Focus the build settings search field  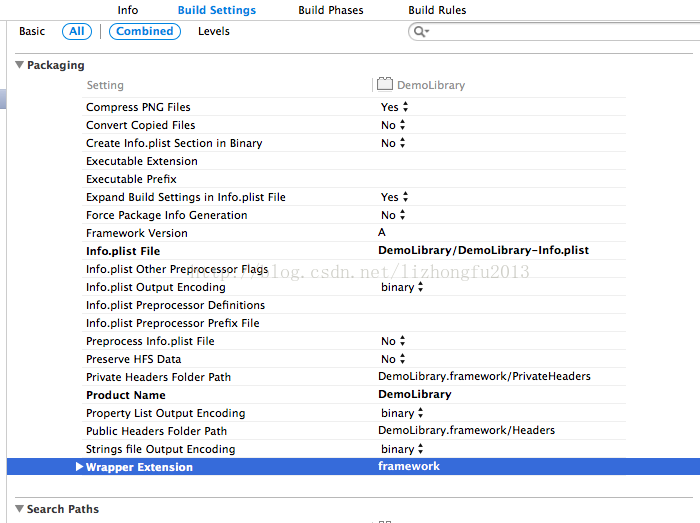554,32
